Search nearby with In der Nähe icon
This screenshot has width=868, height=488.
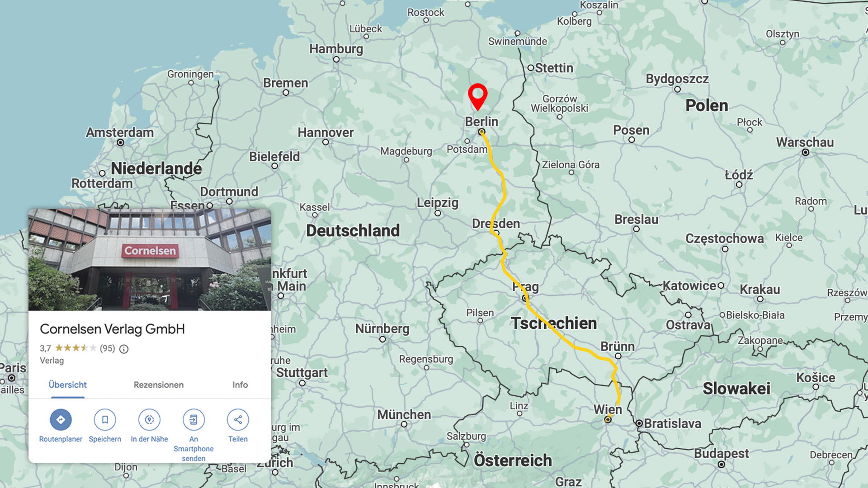coord(149,420)
